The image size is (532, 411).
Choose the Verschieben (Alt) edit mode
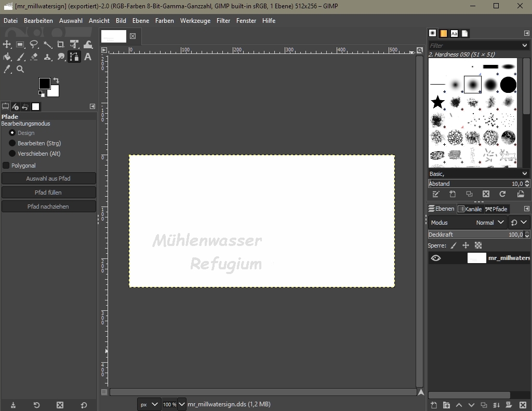pyautogui.click(x=12, y=154)
